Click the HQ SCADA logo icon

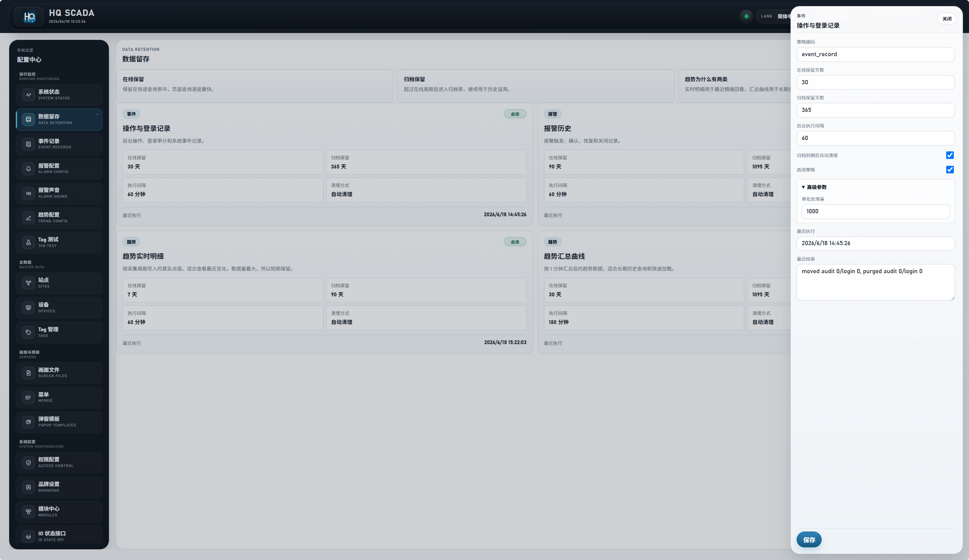[x=29, y=17]
